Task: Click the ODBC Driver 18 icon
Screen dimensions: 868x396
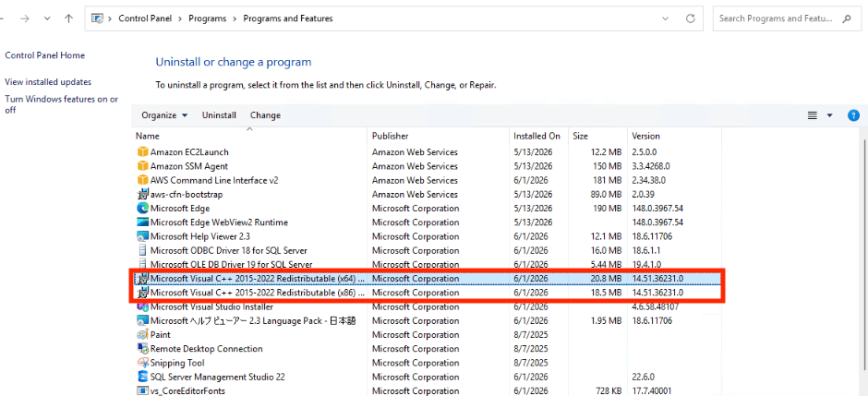Action: 143,250
